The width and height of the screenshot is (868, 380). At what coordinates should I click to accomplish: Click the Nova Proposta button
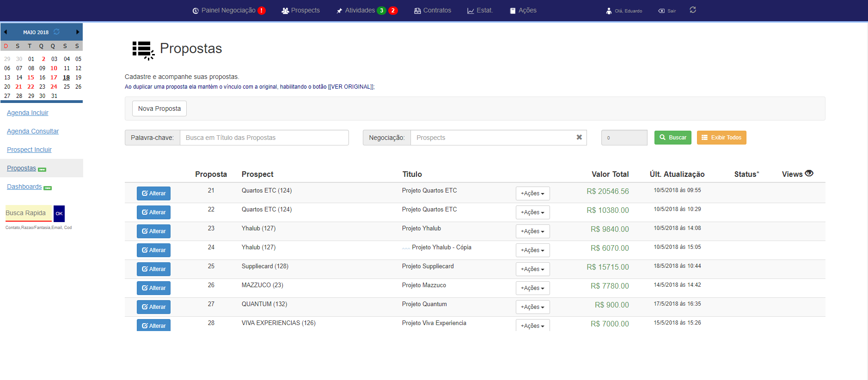coord(159,109)
